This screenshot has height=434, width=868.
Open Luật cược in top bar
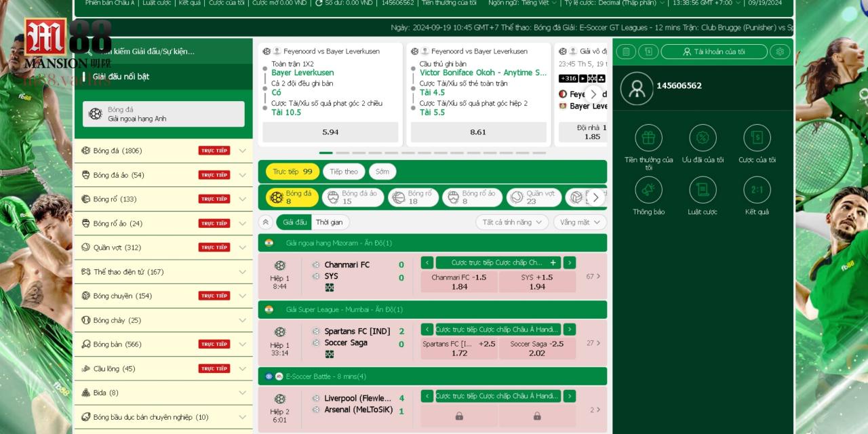pos(157,3)
